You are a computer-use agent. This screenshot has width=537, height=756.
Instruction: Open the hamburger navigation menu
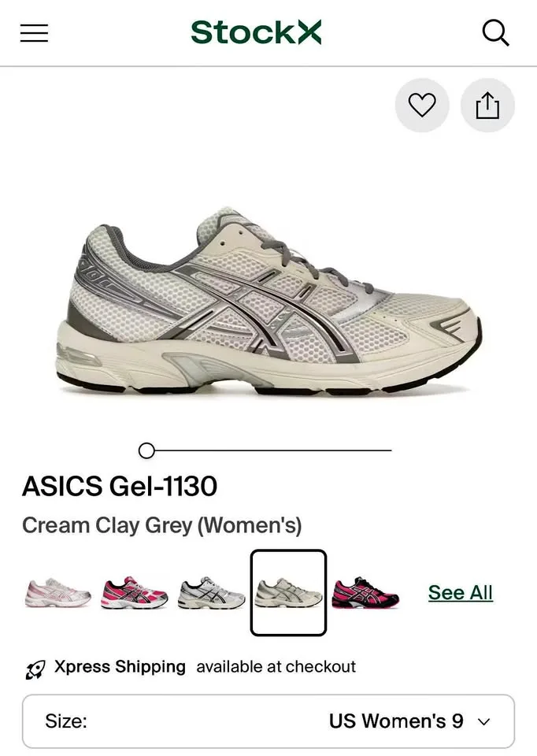[x=34, y=33]
